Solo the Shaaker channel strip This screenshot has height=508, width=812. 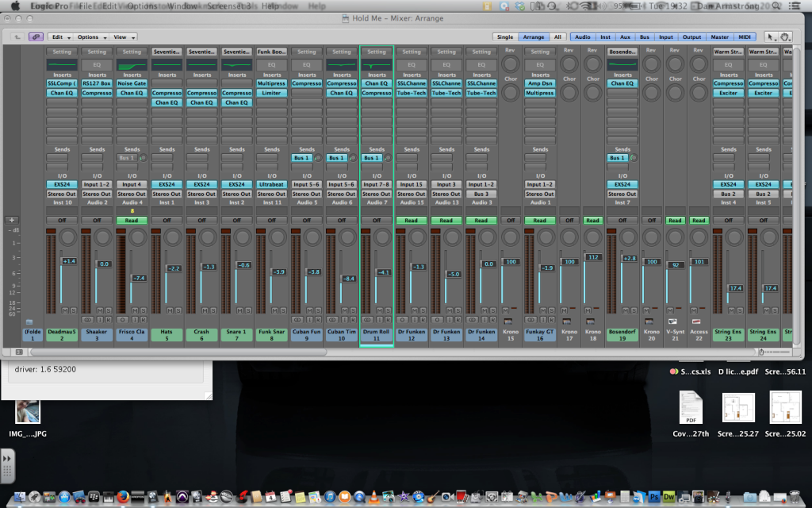pos(108,310)
